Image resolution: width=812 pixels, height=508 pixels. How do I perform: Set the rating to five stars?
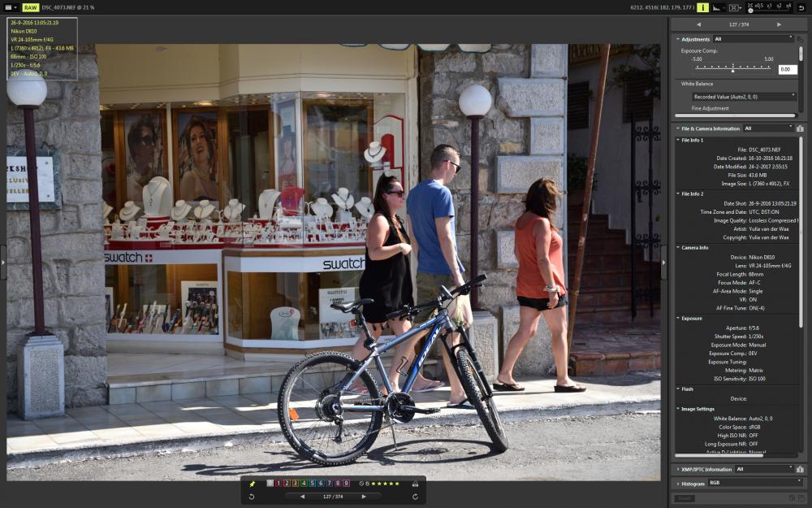pyautogui.click(x=397, y=484)
